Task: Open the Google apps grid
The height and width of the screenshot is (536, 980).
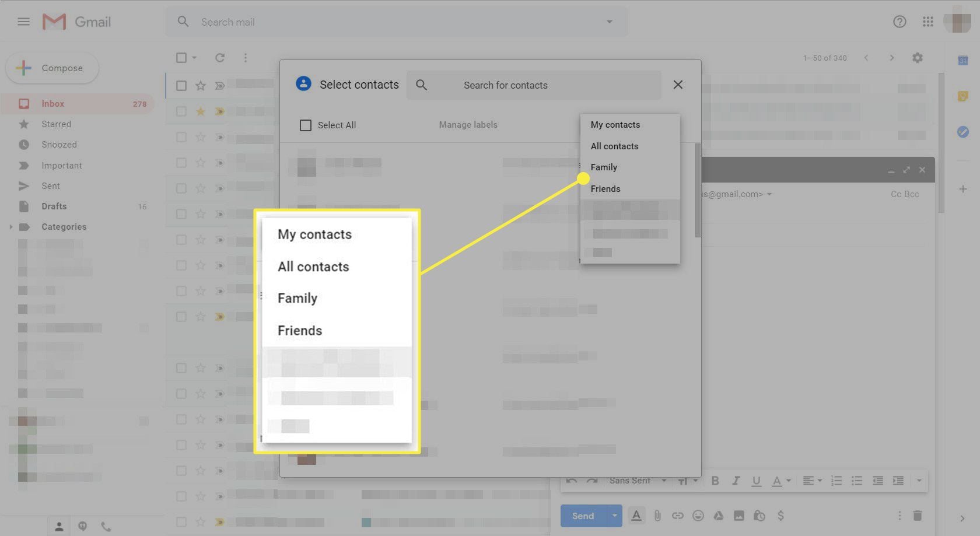Action: [x=928, y=22]
